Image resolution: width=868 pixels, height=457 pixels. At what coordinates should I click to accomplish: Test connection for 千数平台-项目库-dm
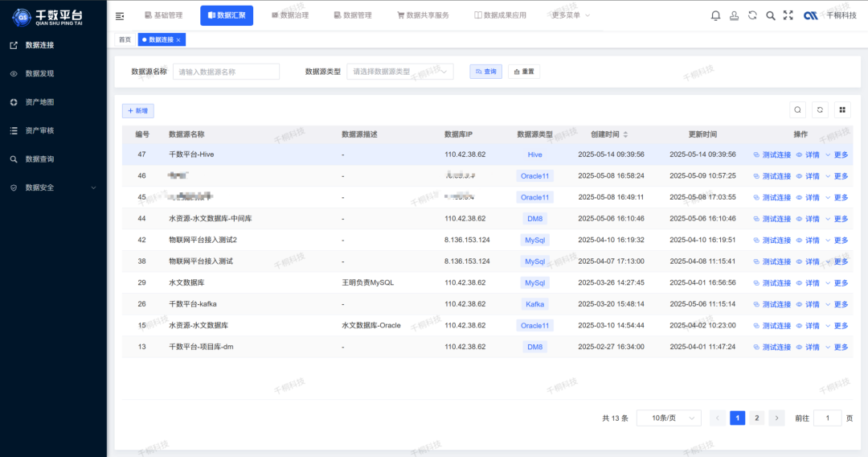(x=772, y=348)
